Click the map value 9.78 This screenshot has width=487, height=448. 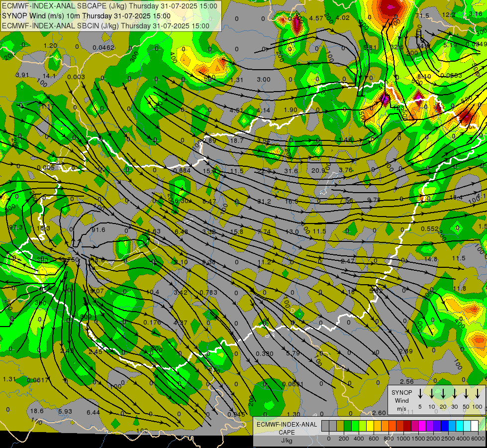374,200
